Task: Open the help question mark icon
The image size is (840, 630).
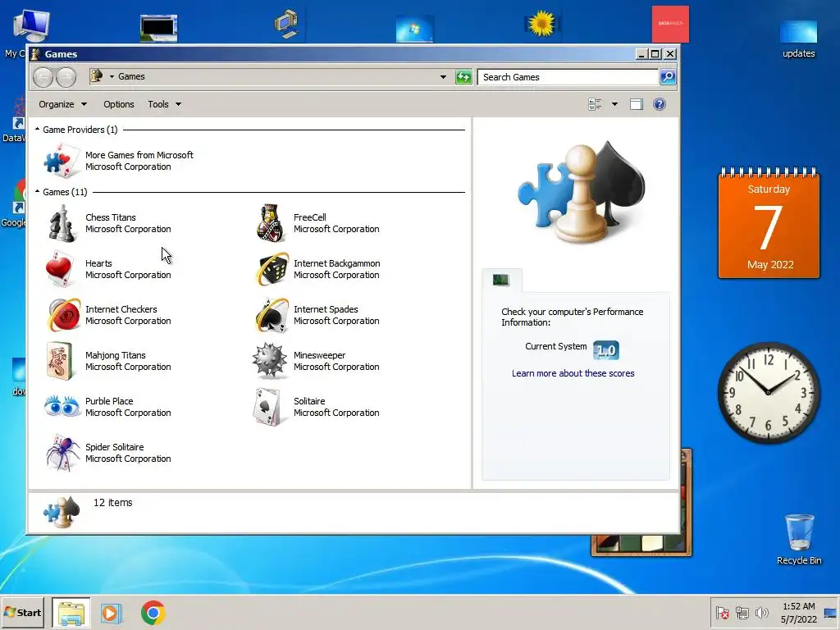Action: click(660, 104)
